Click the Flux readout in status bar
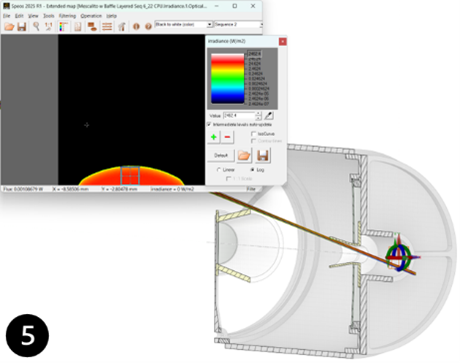The image size is (460, 363). coord(23,189)
